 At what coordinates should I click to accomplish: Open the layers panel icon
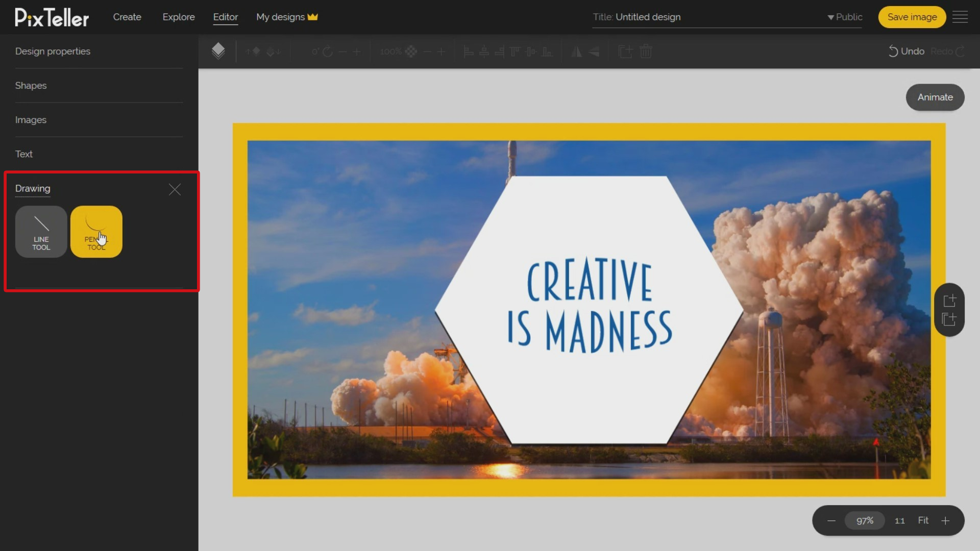coord(218,51)
